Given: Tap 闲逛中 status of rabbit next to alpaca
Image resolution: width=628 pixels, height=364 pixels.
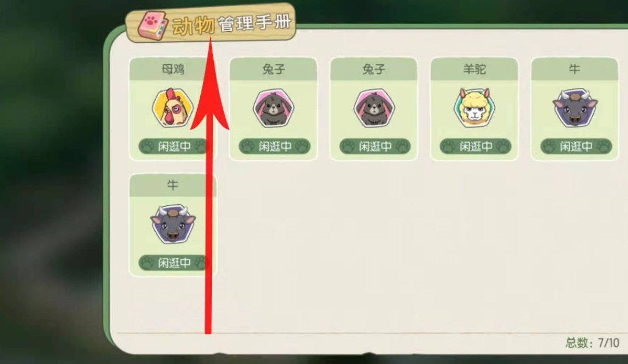Looking at the screenshot, I should click(375, 146).
